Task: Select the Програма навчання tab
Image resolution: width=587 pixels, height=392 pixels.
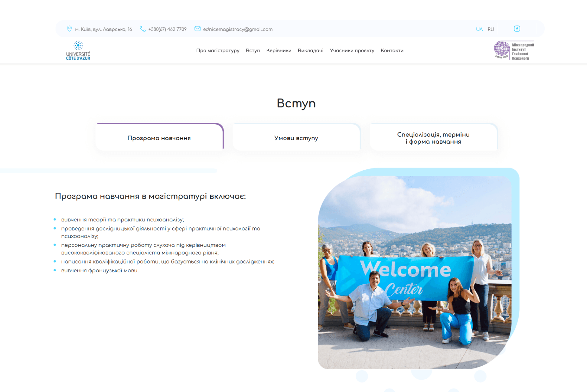Action: (159, 137)
